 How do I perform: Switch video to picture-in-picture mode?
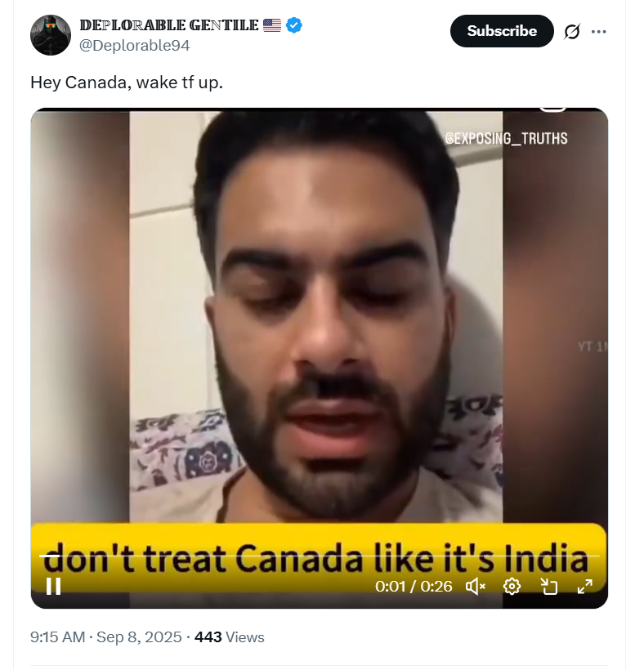pyautogui.click(x=548, y=587)
